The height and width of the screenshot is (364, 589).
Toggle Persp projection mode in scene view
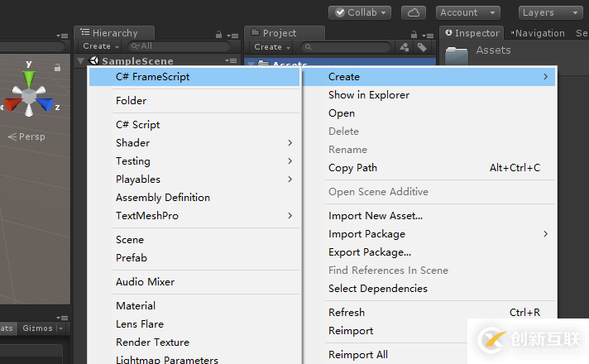[27, 136]
